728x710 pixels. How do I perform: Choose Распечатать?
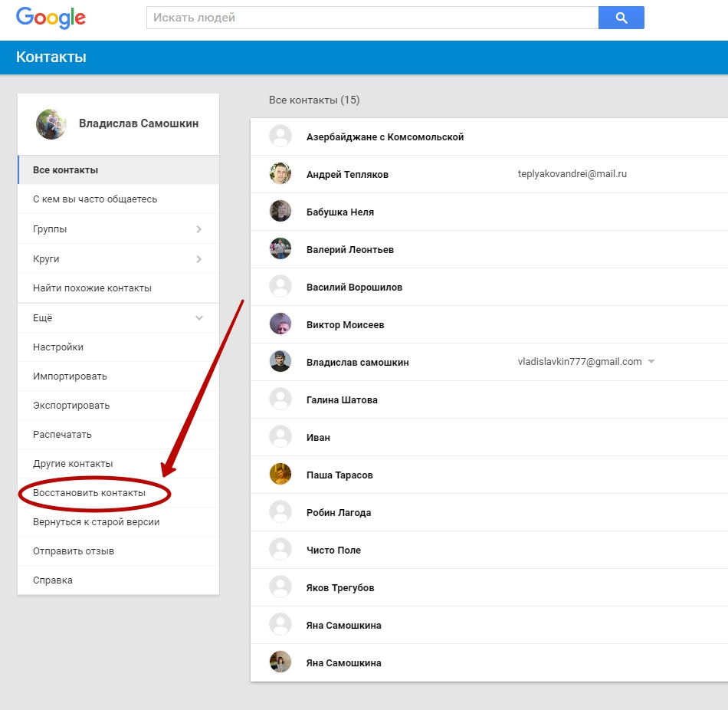click(118, 435)
